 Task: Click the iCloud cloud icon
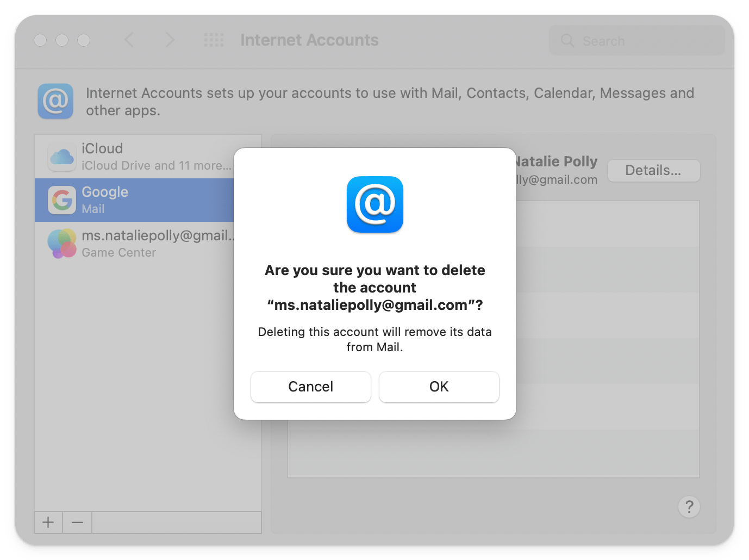(61, 157)
